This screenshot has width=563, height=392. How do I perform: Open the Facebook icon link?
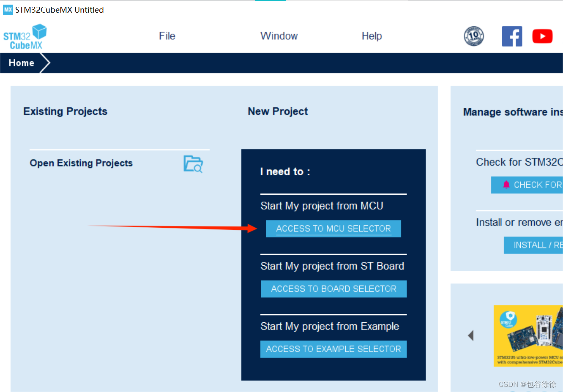(x=512, y=36)
